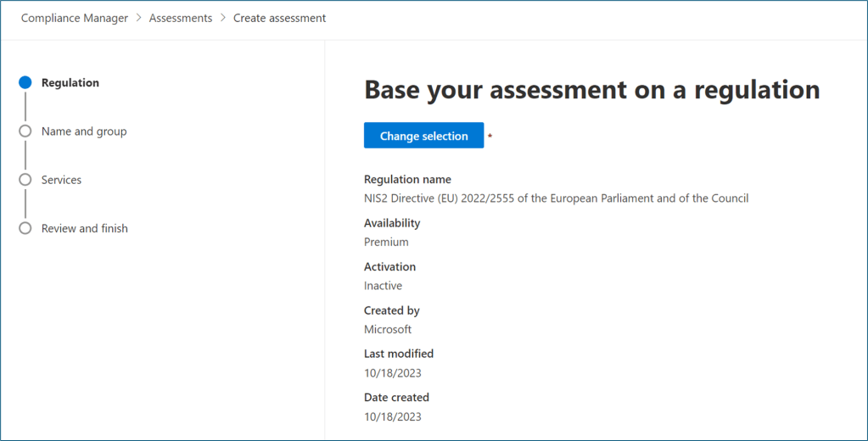Click the Microsoft value under Created by
The height and width of the screenshot is (441, 868).
[388, 329]
